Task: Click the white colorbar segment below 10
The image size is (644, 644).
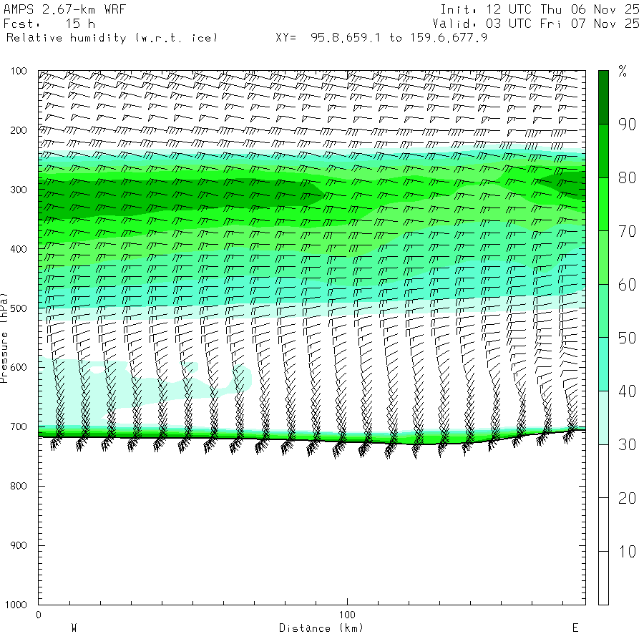Action: click(x=603, y=578)
